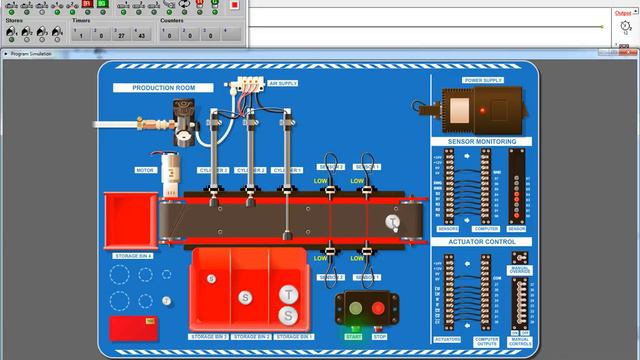Click the T disc on the conveyor belt
640x360 pixels.
392,222
